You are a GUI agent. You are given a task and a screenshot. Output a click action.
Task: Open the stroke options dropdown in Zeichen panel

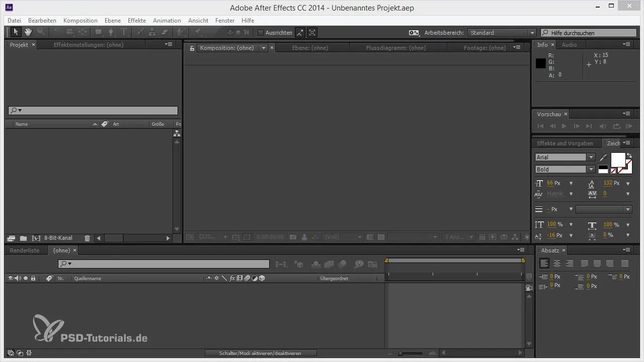point(604,209)
